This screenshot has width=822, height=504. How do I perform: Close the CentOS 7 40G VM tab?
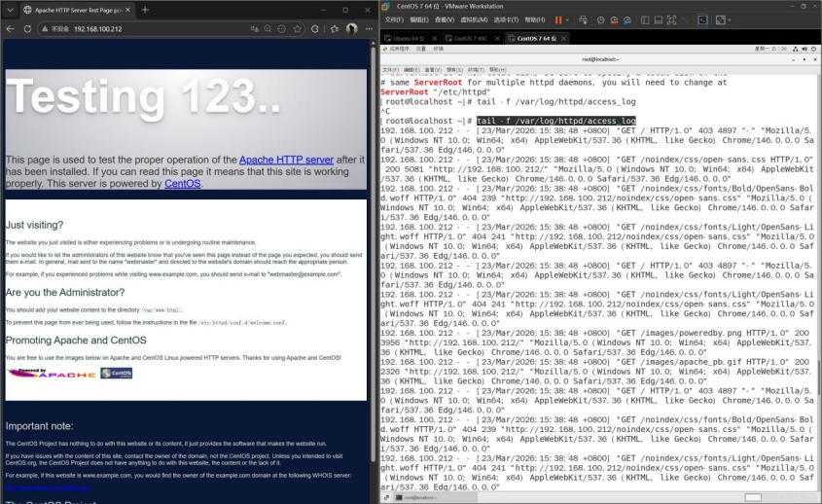[497, 38]
